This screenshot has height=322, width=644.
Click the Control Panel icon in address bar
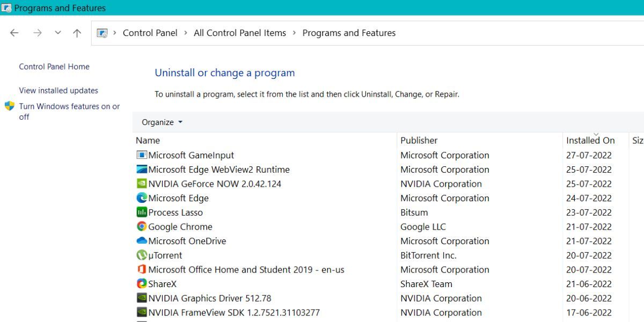pyautogui.click(x=102, y=33)
